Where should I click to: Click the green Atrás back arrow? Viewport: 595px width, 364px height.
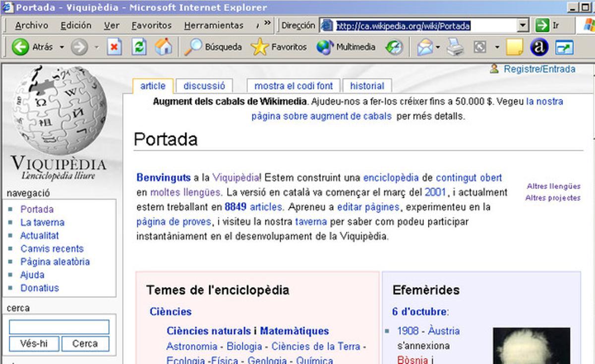[x=21, y=48]
